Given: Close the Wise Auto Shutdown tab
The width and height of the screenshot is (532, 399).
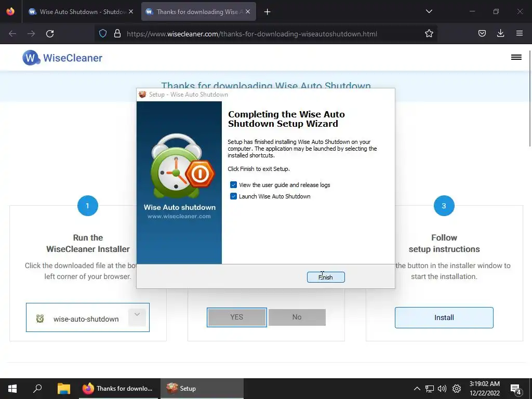Looking at the screenshot, I should [x=131, y=12].
